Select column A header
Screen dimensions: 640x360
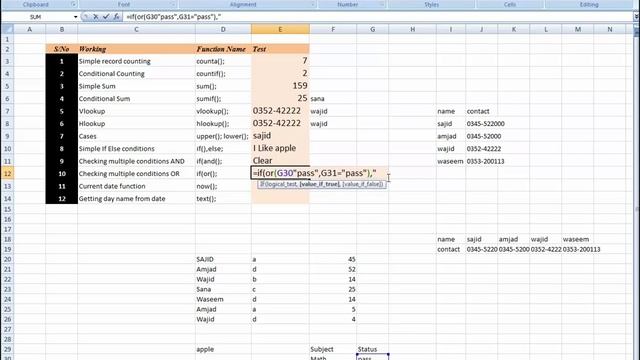tap(29, 29)
